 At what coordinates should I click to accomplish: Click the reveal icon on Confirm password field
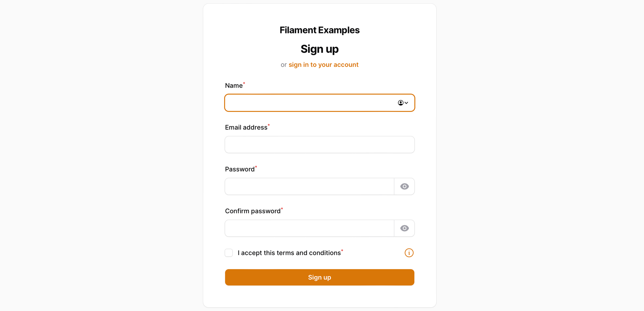point(404,228)
